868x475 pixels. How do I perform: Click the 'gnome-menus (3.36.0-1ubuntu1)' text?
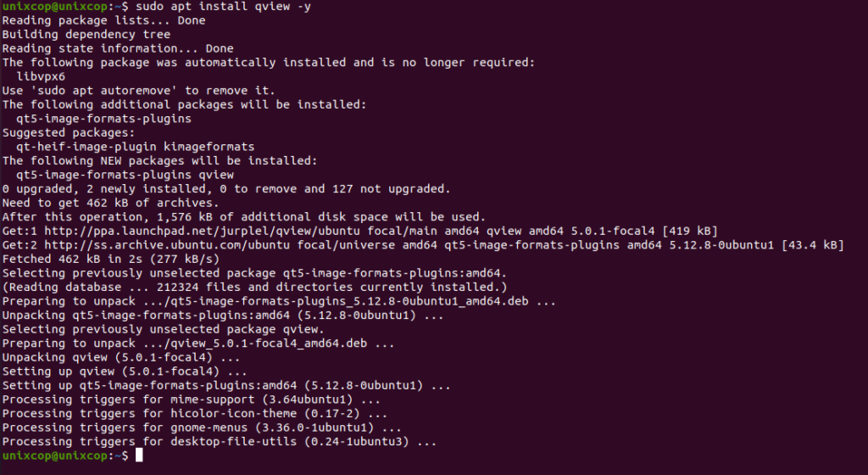click(272, 427)
